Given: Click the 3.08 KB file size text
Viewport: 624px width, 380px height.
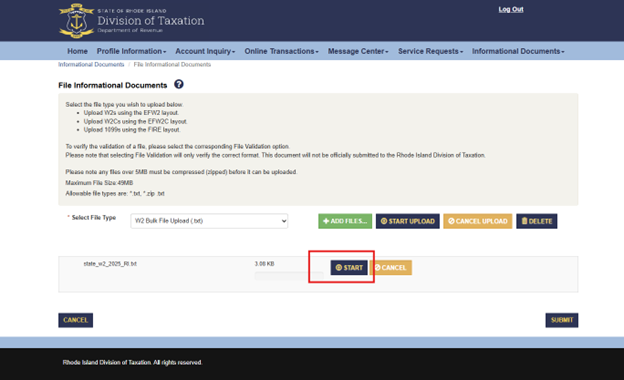Looking at the screenshot, I should tap(264, 264).
